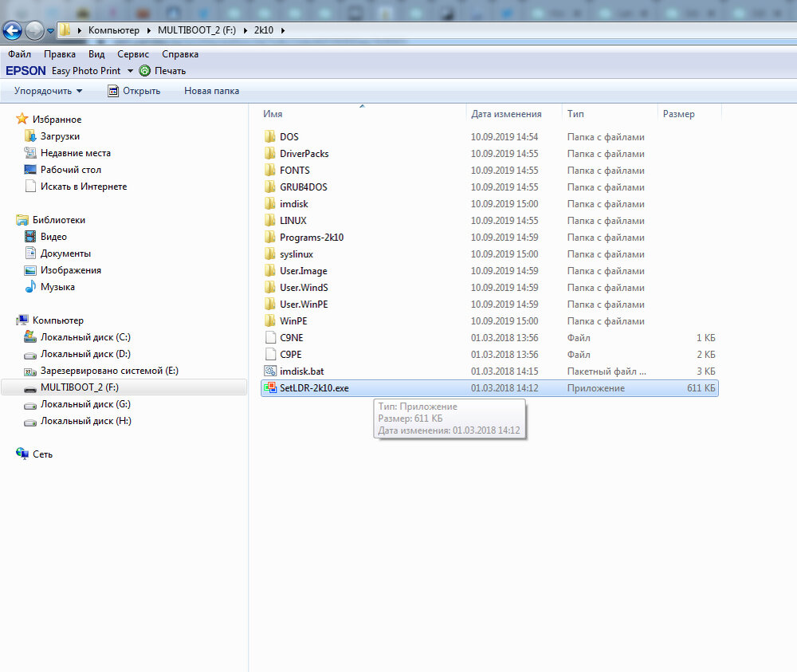Viewport: 797px width, 672px height.
Task: Open the recent locations dropdown arrow
Action: (x=50, y=30)
